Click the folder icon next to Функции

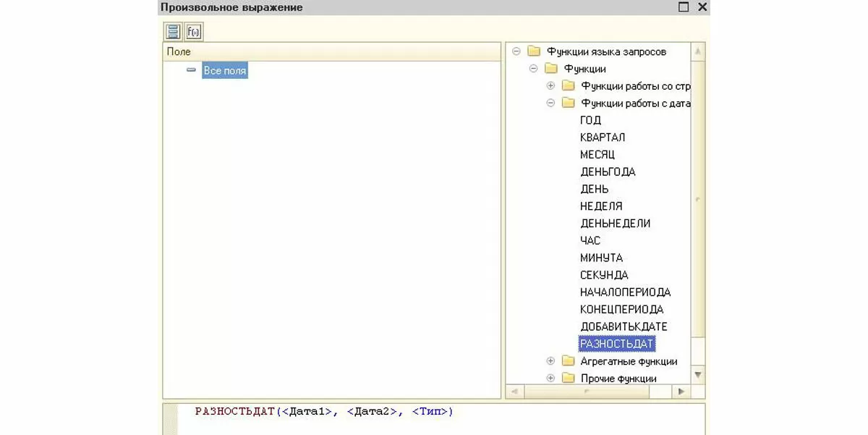click(x=551, y=69)
